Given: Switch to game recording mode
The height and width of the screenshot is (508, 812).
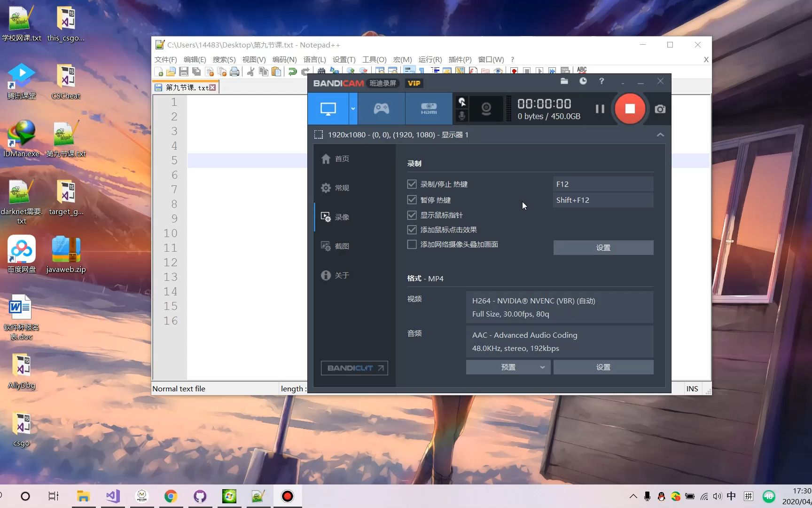Looking at the screenshot, I should pyautogui.click(x=381, y=108).
